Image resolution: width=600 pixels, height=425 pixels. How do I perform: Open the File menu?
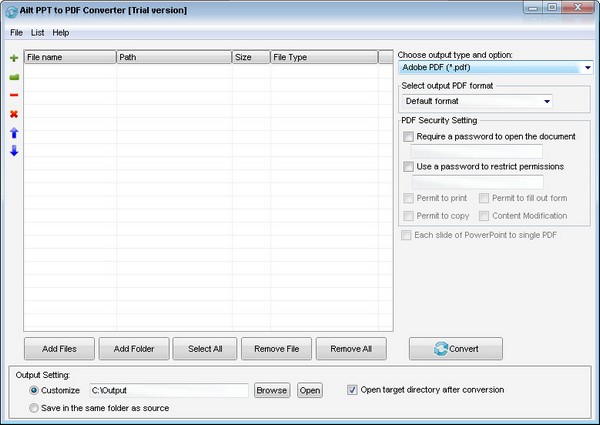coord(16,33)
